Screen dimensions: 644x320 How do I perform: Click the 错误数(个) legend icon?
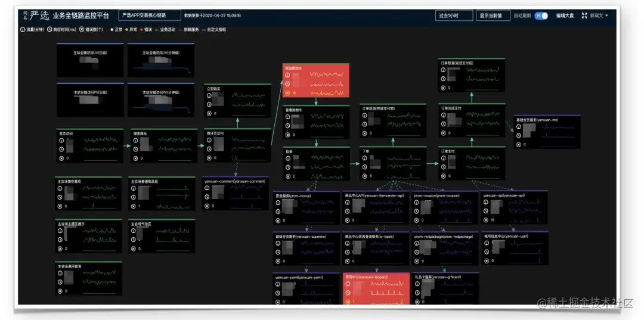pos(82,30)
